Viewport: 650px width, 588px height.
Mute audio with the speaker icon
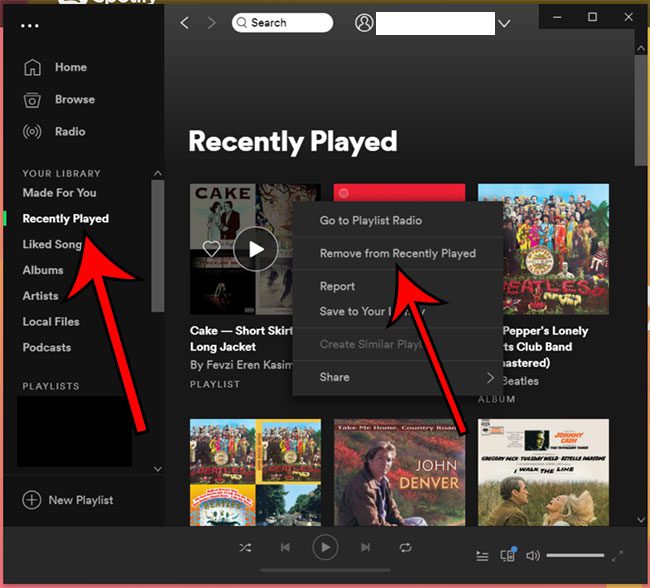tap(533, 556)
